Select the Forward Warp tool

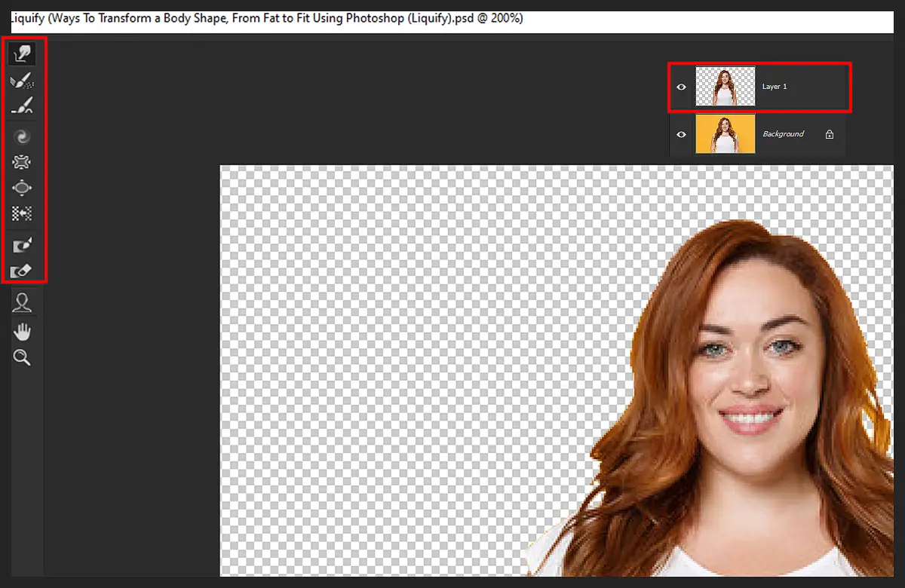(x=23, y=53)
